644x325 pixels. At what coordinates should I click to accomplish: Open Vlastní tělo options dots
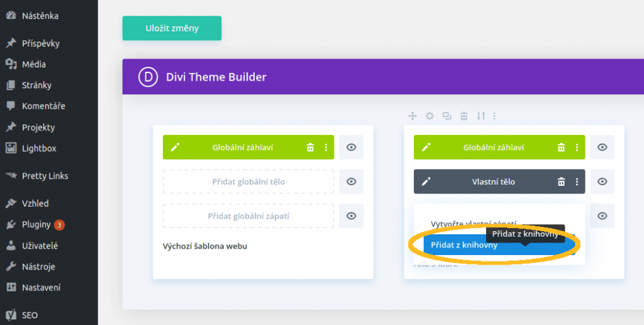pyautogui.click(x=577, y=181)
